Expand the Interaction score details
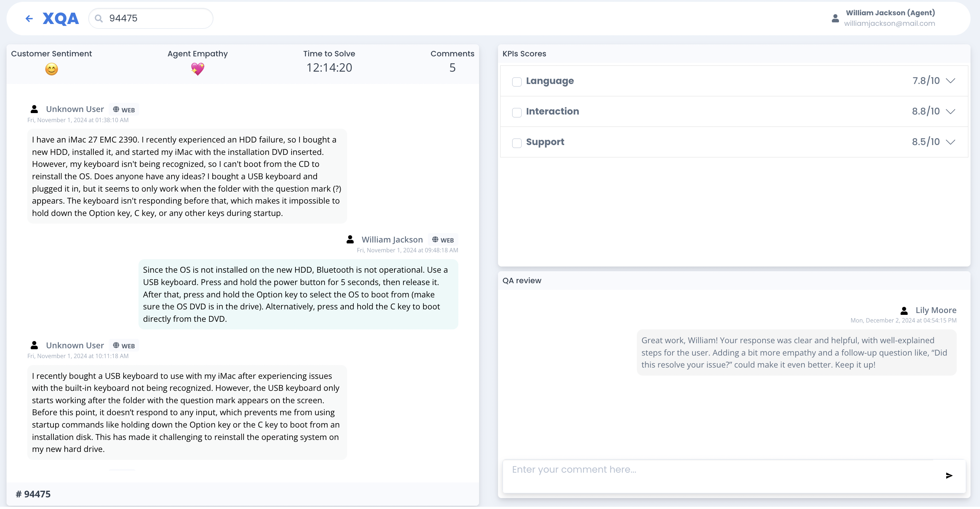The image size is (980, 509). (x=950, y=112)
